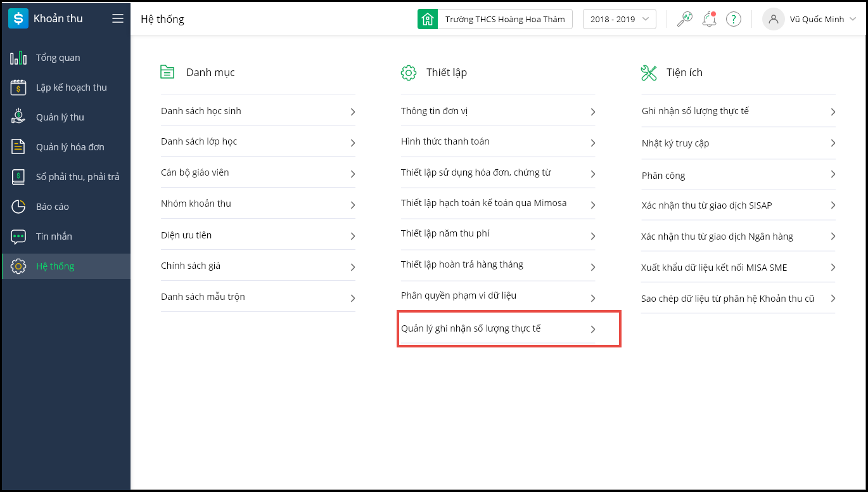
Task: Open the notification bell icon
Action: pyautogui.click(x=709, y=19)
